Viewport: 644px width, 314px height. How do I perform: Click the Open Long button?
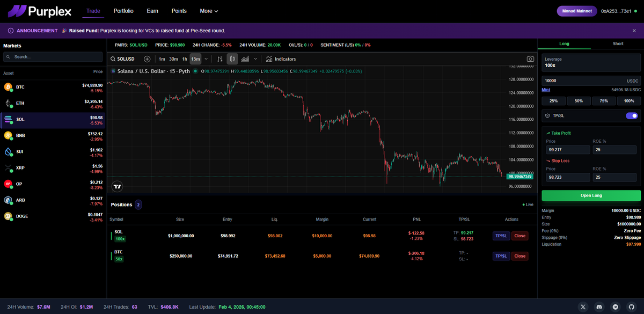pyautogui.click(x=591, y=195)
